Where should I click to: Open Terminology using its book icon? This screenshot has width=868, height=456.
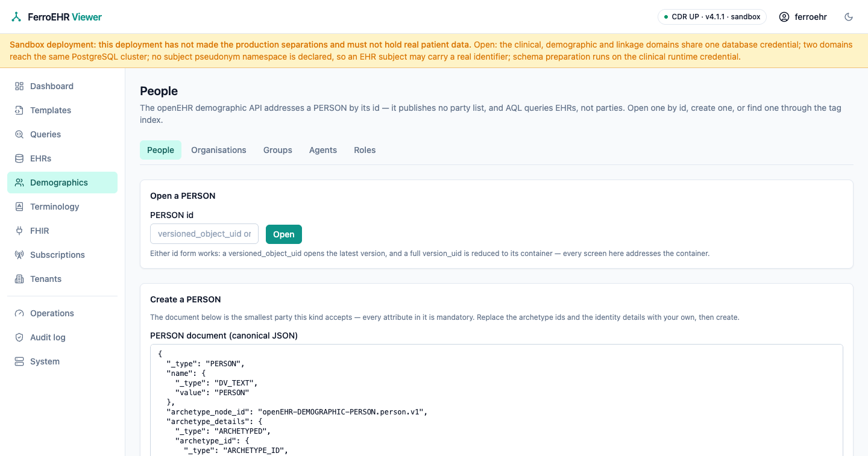point(19,207)
